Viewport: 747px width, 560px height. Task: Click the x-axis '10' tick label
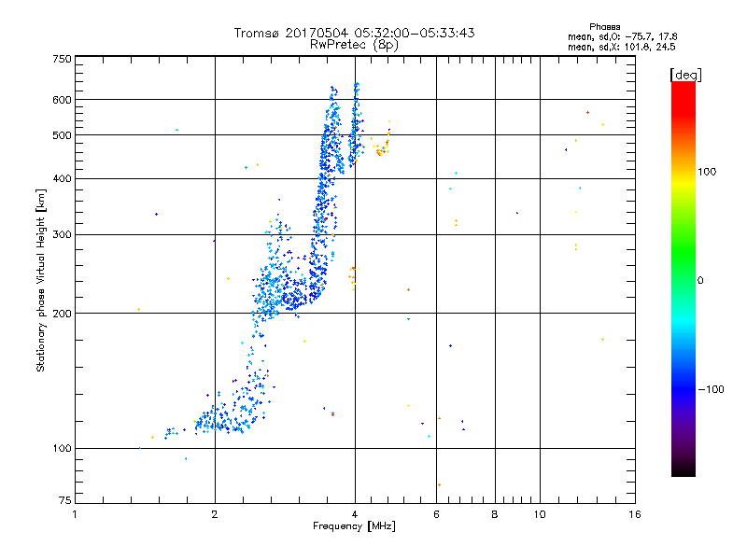click(540, 514)
